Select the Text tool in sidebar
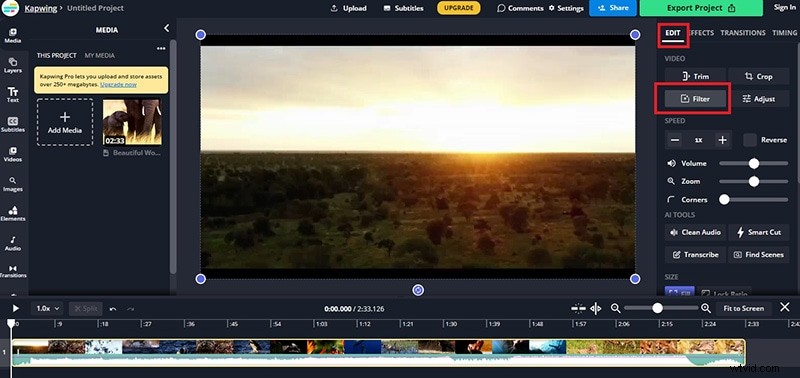The width and height of the screenshot is (800, 378). pos(13,94)
